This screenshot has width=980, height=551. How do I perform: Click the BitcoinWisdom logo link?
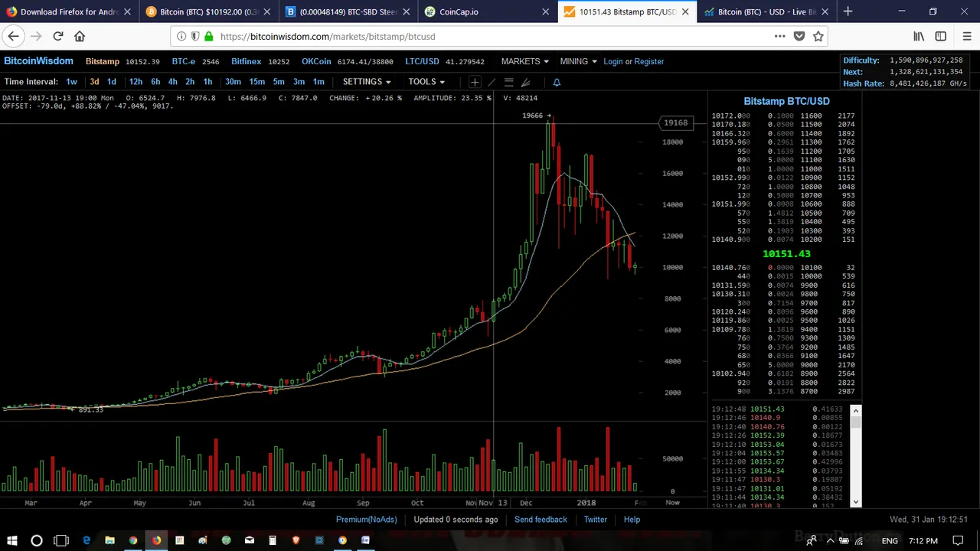[x=38, y=61]
